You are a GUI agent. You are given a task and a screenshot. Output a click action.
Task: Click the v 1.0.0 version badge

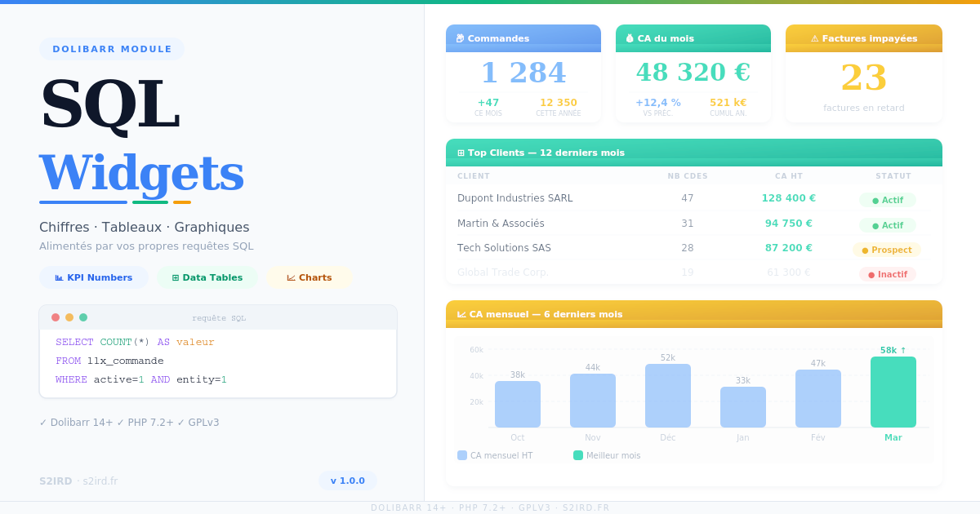(x=348, y=481)
